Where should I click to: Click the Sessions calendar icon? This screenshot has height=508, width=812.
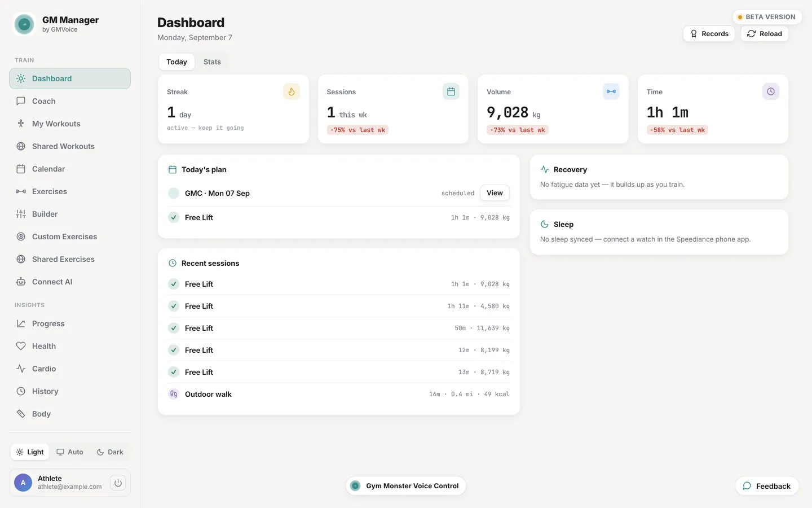coord(451,91)
